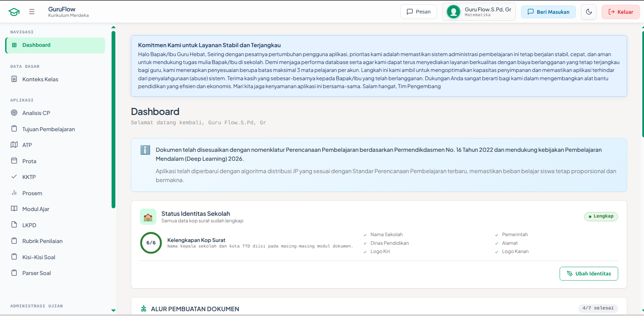
Task: Click the Nama Sekolah checklist item
Action: [386, 234]
